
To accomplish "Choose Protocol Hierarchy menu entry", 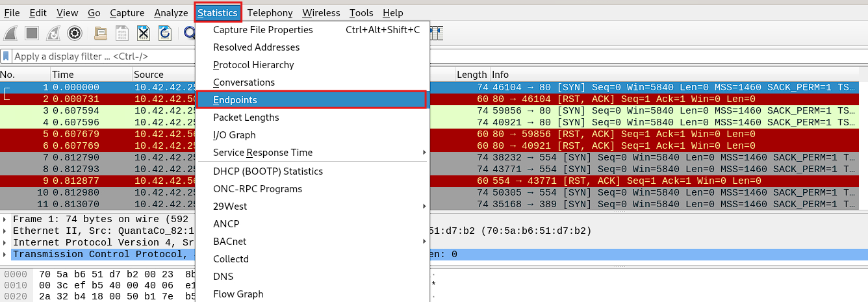I will pos(312,65).
